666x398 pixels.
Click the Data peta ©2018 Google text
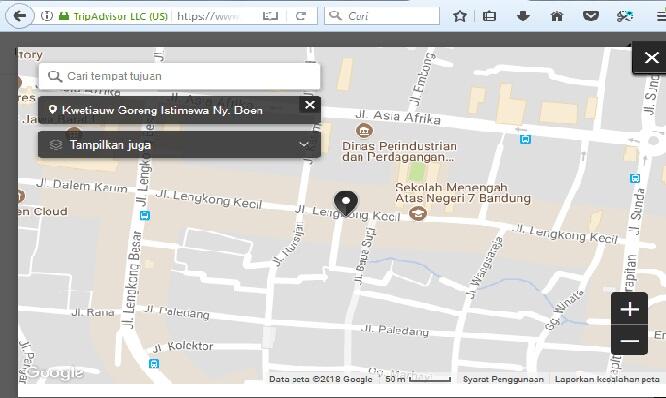coord(321,379)
